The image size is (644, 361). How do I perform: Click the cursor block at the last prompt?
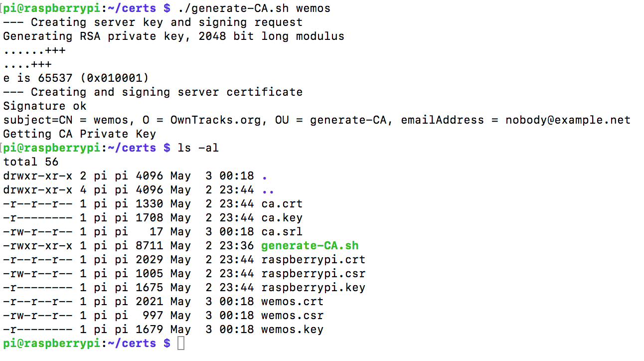click(181, 344)
